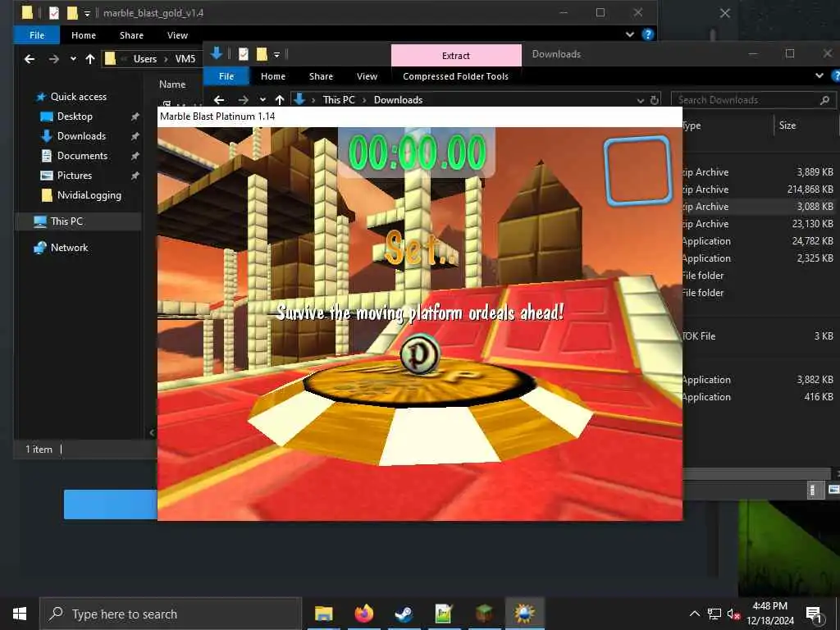Open Compressed Folder Tools tab

tap(455, 76)
